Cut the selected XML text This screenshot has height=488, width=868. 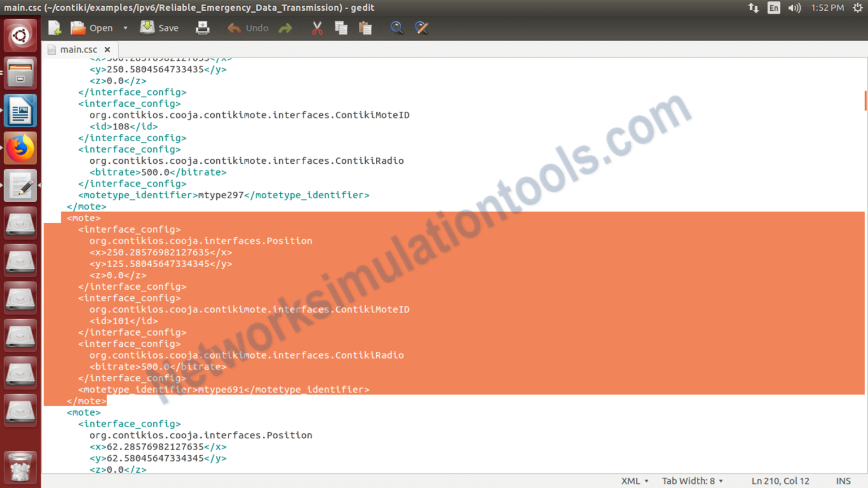316,27
